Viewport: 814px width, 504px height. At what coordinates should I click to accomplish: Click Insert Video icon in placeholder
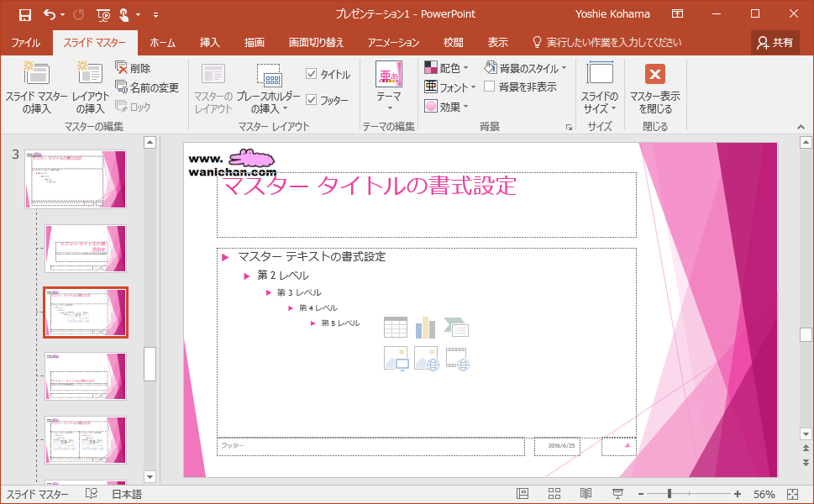point(458,359)
